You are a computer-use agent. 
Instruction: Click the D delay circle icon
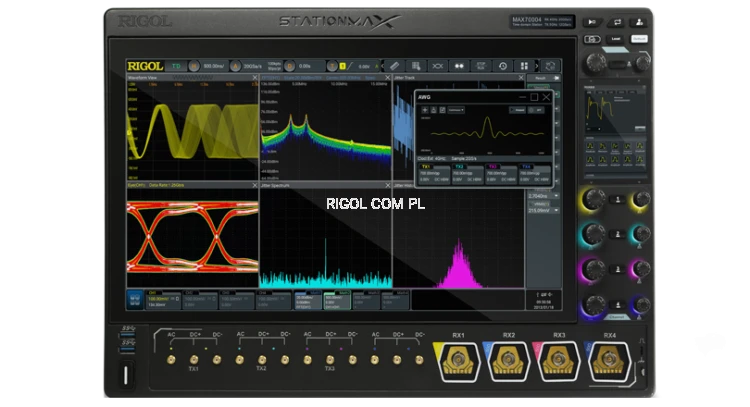tap(289, 66)
